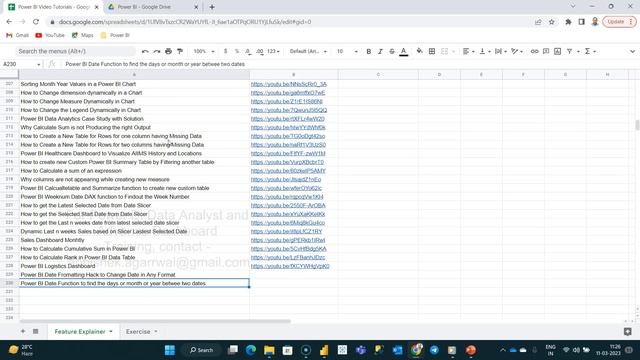Viewport: 640px width, 360px height.
Task: Redo the last action in toolbar
Action: point(157,51)
